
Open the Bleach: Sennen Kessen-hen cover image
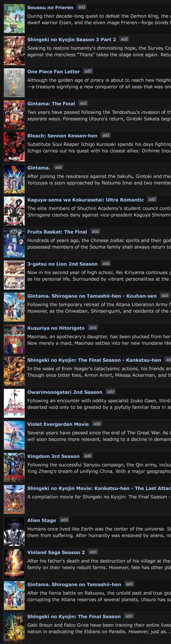pyautogui.click(x=14, y=147)
